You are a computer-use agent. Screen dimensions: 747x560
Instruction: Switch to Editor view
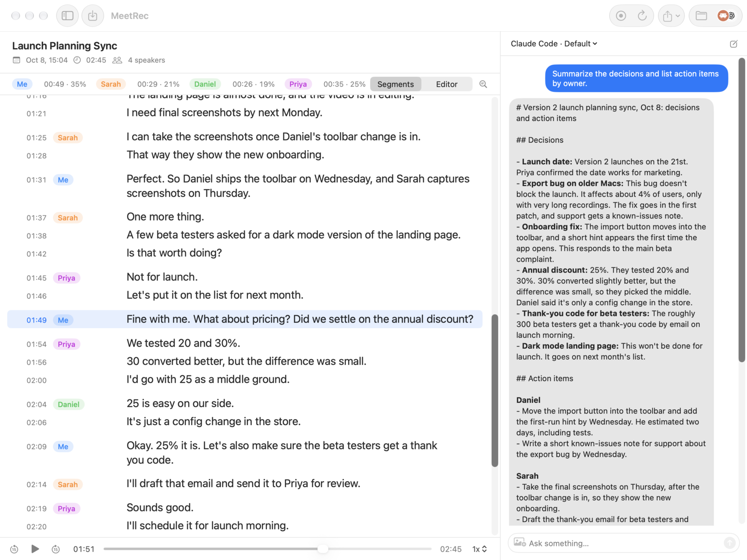447,84
